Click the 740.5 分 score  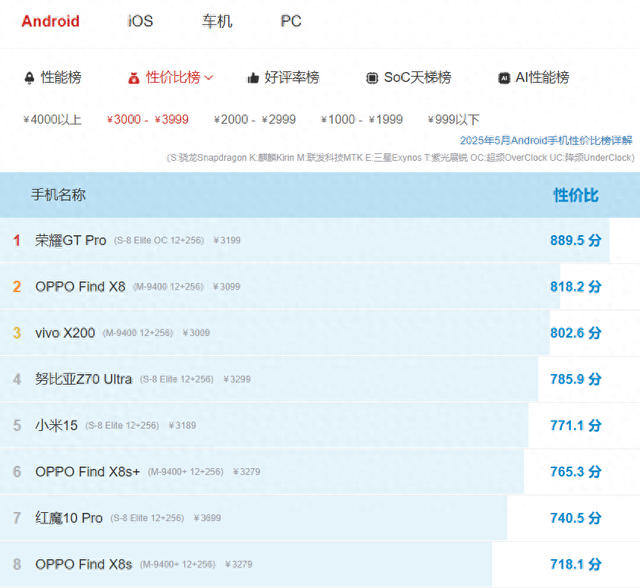pyautogui.click(x=576, y=518)
